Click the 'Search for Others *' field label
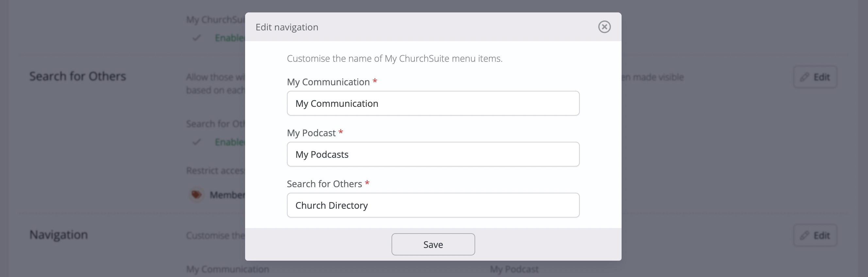868x277 pixels. point(328,184)
